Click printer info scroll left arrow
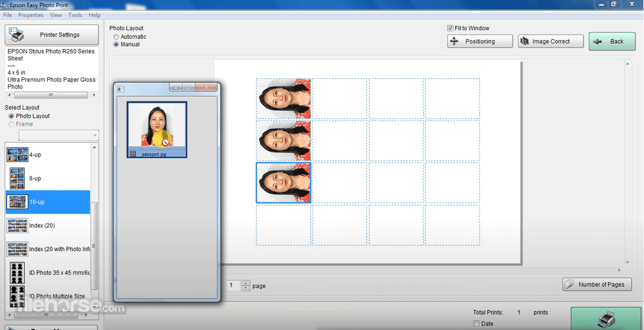 (x=10, y=95)
